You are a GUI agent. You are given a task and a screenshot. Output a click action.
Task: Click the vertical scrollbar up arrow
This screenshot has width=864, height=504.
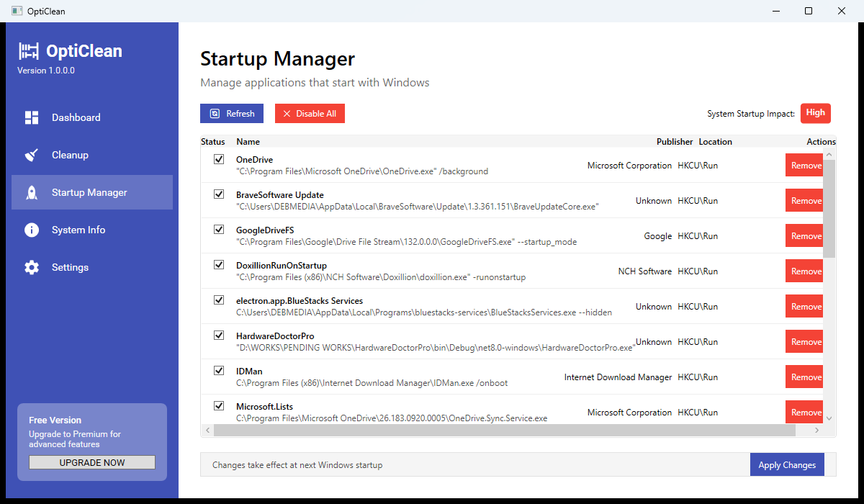click(x=829, y=154)
